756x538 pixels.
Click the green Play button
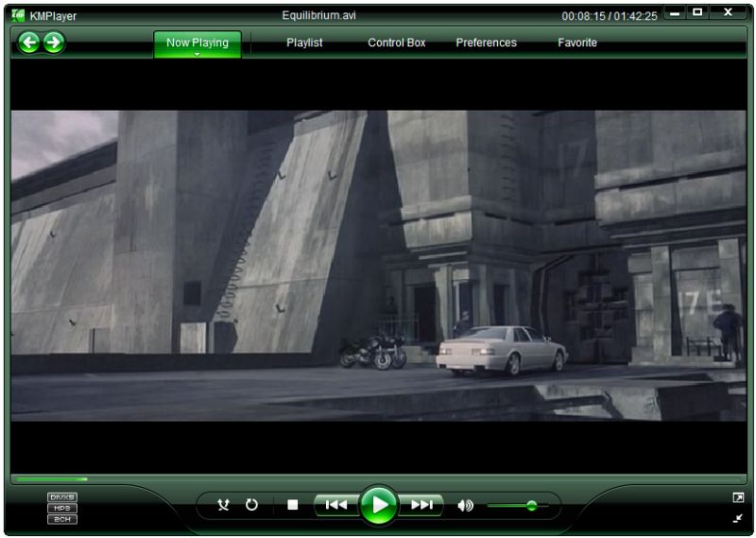click(x=379, y=505)
